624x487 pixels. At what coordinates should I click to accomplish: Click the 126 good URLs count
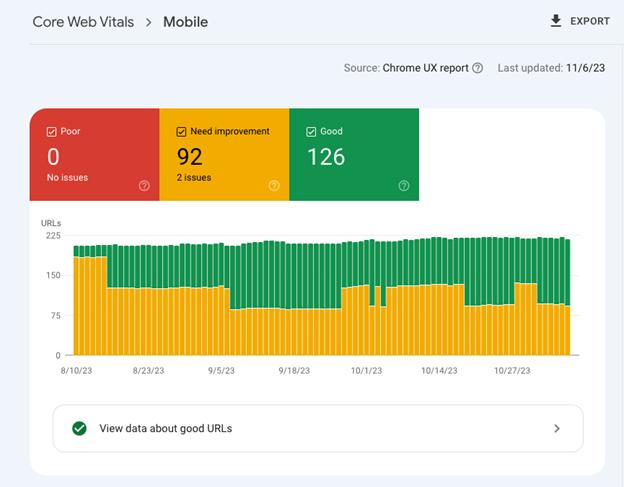tap(326, 157)
